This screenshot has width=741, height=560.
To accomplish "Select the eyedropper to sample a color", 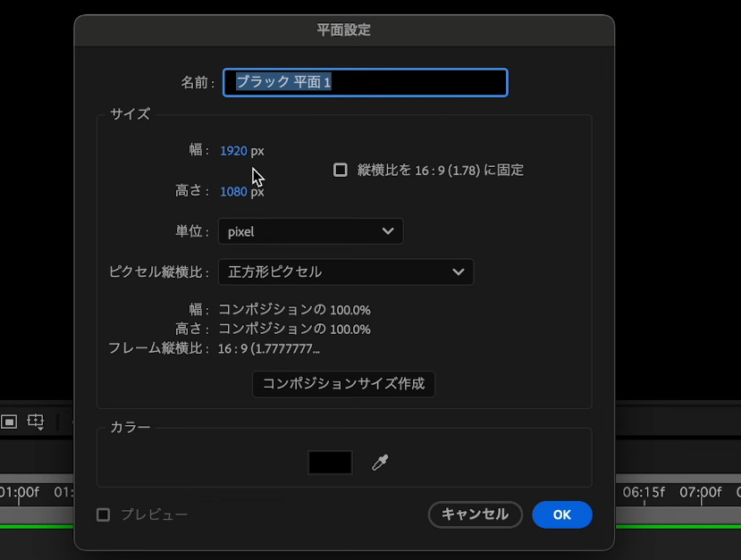I will click(x=379, y=464).
